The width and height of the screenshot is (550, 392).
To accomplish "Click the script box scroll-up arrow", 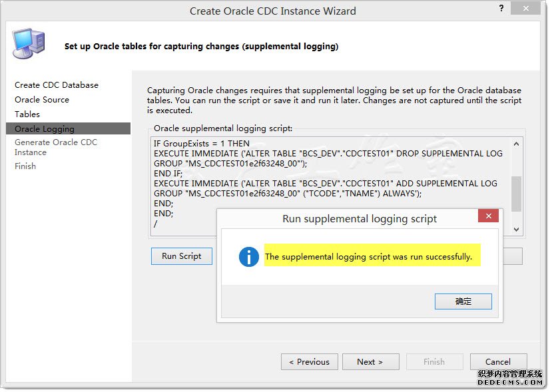I will pos(516,142).
